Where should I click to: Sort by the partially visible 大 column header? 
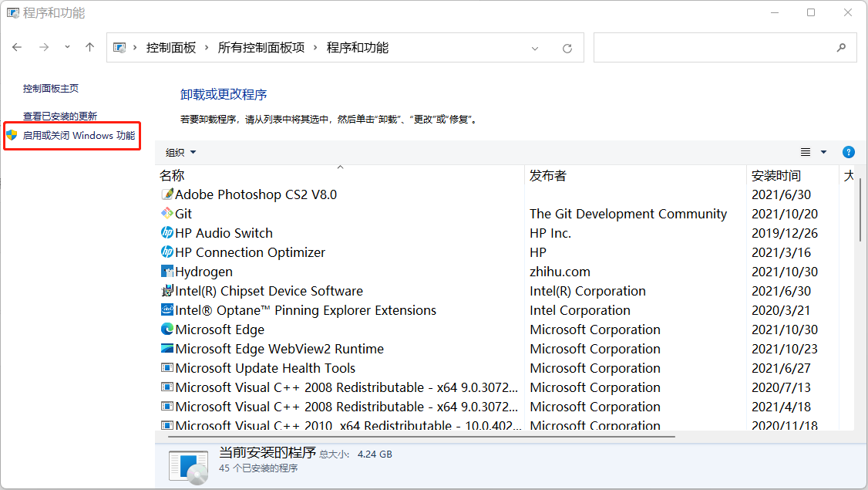(847, 176)
